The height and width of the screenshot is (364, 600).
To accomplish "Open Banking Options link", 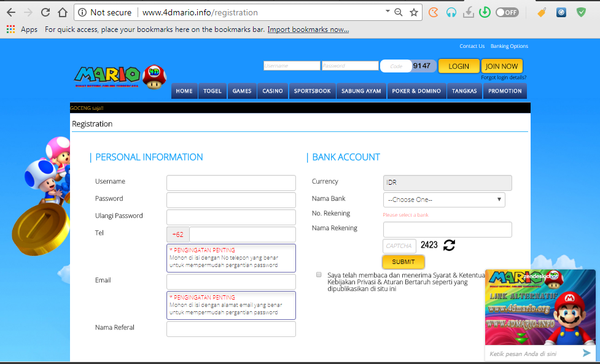I will (x=509, y=46).
